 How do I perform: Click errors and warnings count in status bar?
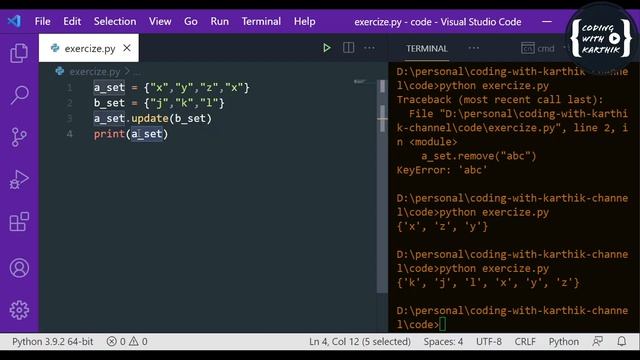[x=127, y=341]
